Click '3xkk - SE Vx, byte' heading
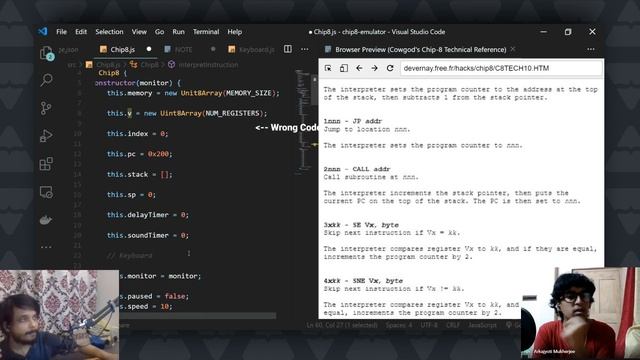The width and height of the screenshot is (640, 360). point(361,224)
